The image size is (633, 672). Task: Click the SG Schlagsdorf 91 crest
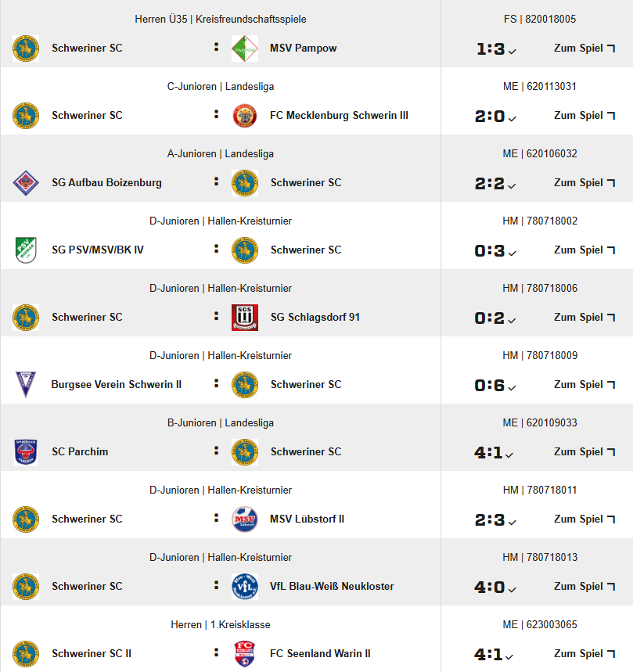[x=245, y=318]
